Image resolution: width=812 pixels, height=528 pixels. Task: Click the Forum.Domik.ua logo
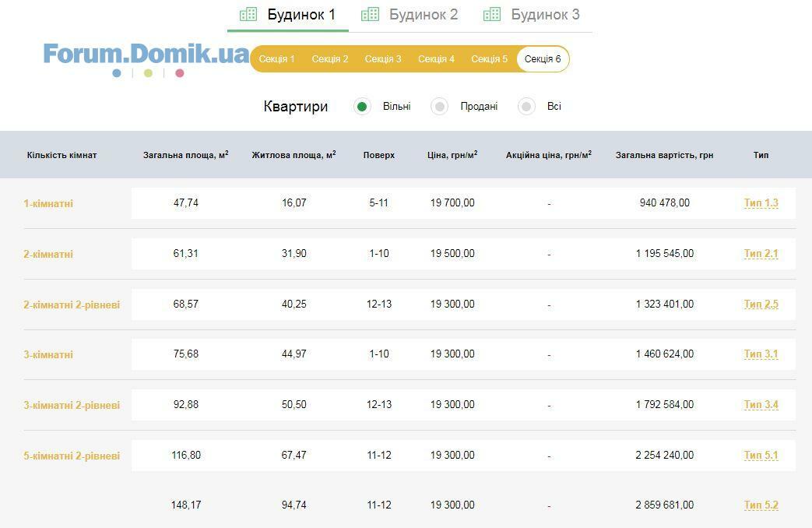click(146, 55)
